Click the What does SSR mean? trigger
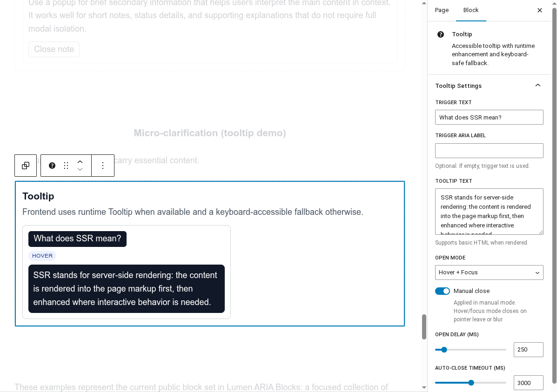Image resolution: width=557 pixels, height=392 pixels. 77,239
